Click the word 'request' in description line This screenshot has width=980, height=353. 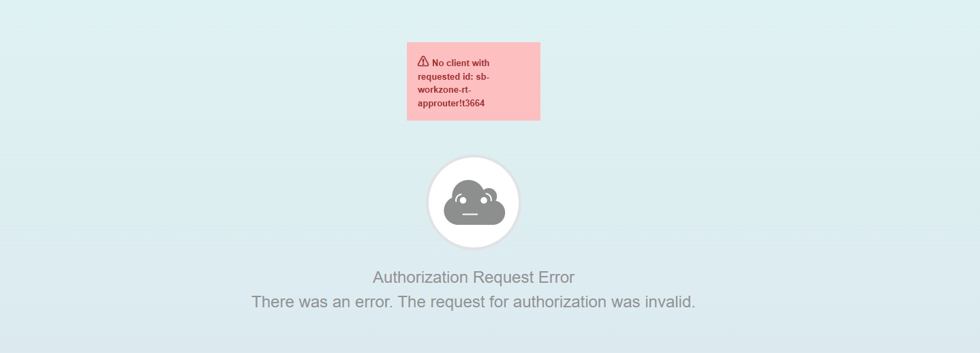457,302
